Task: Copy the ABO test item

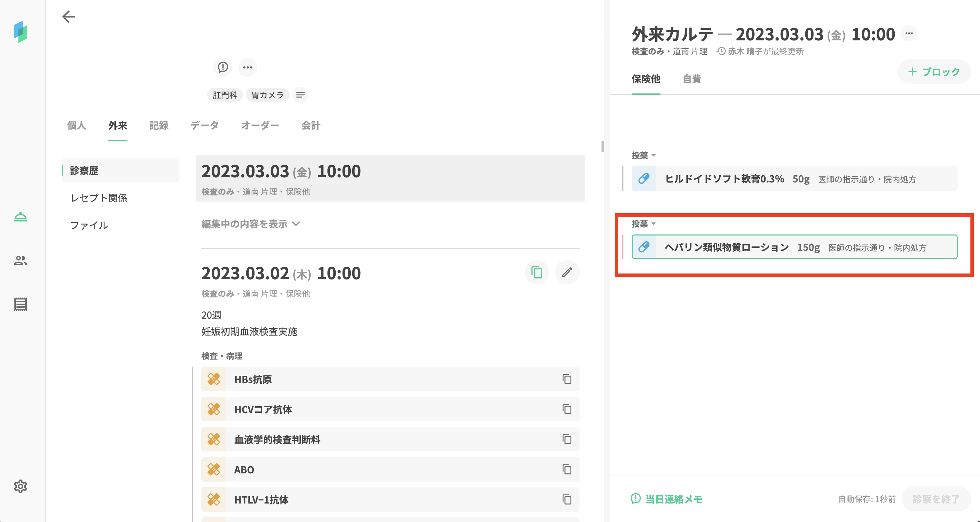Action: (567, 470)
